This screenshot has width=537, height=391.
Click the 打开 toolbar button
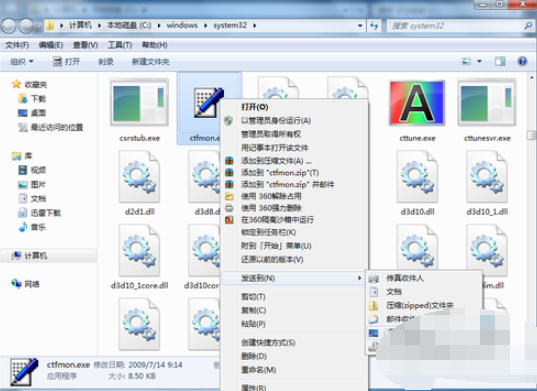pyautogui.click(x=66, y=62)
